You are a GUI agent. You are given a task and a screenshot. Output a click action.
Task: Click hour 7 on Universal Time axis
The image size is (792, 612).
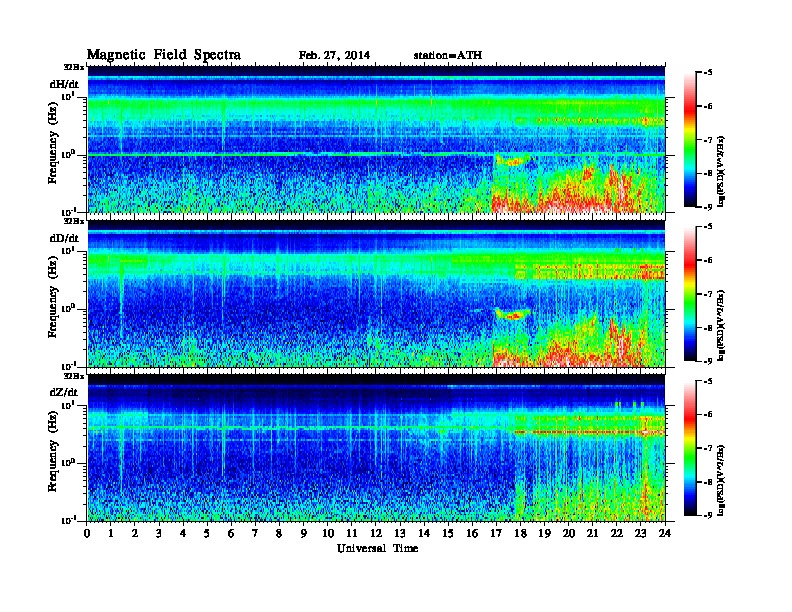tap(255, 533)
